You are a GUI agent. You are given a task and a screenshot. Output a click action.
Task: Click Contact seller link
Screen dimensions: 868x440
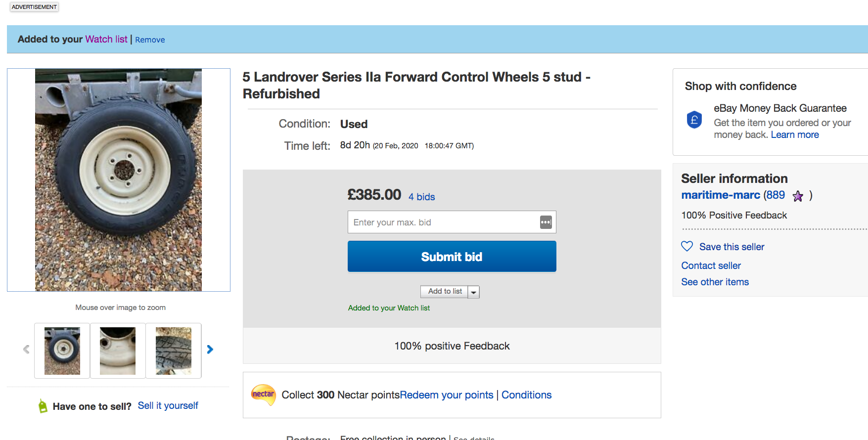click(x=711, y=265)
